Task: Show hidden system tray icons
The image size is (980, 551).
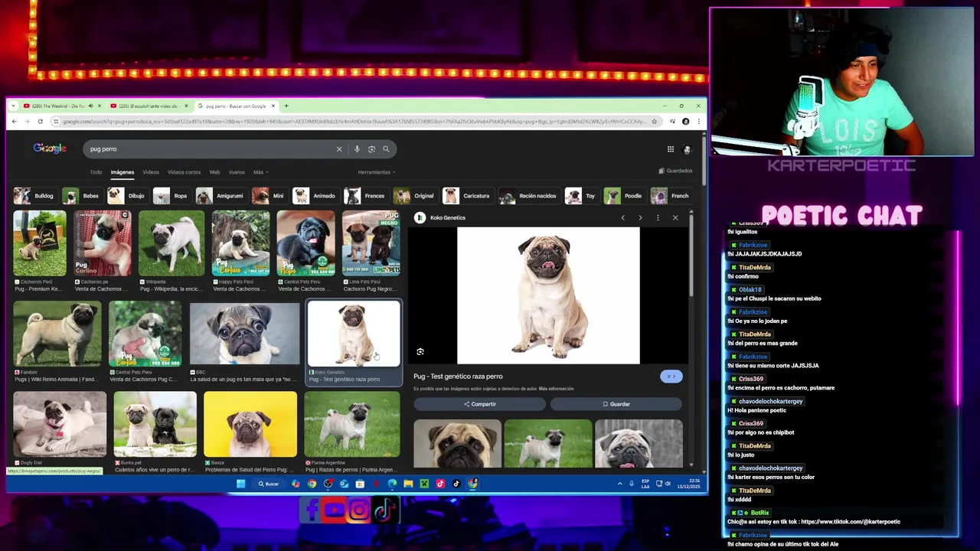Action: point(620,484)
